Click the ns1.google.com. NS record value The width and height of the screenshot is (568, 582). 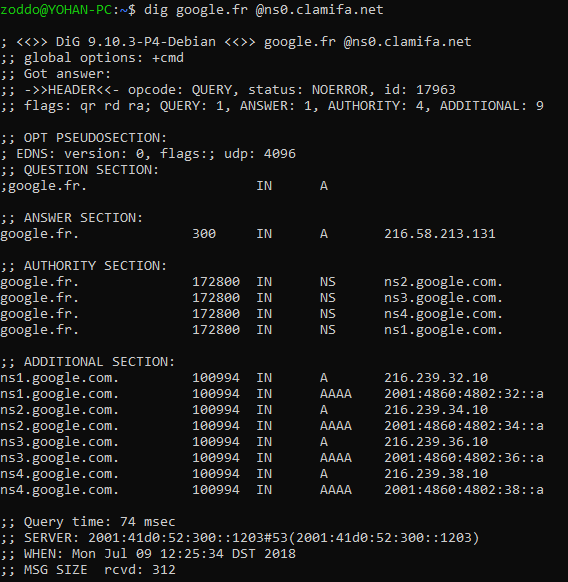(443, 330)
